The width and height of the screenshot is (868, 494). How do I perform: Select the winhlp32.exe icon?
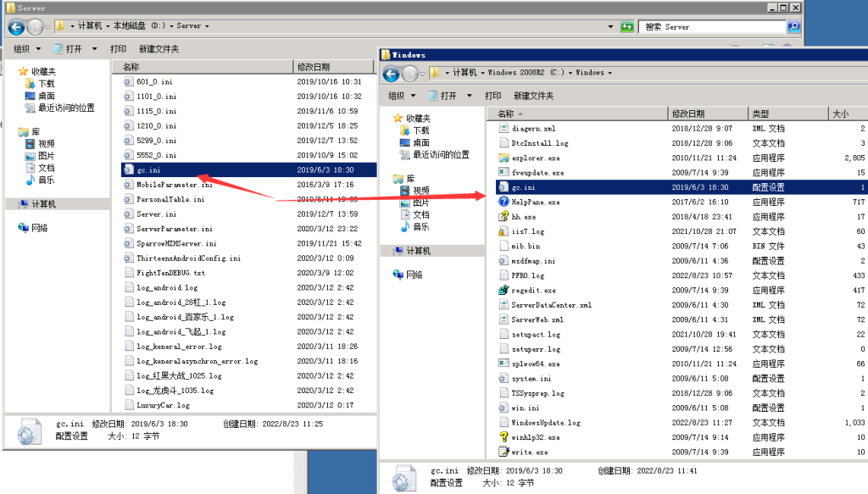point(504,437)
